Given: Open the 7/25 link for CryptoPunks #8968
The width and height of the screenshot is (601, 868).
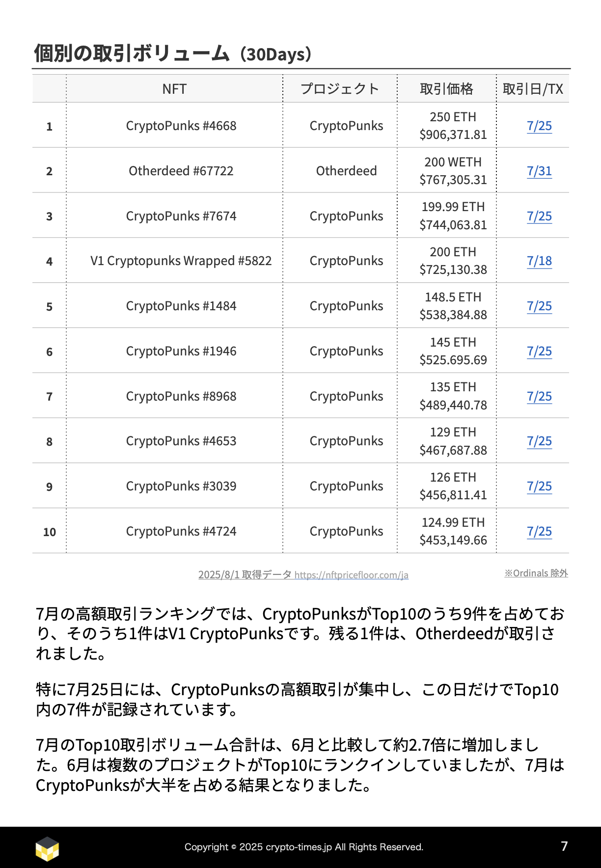Looking at the screenshot, I should point(539,397).
